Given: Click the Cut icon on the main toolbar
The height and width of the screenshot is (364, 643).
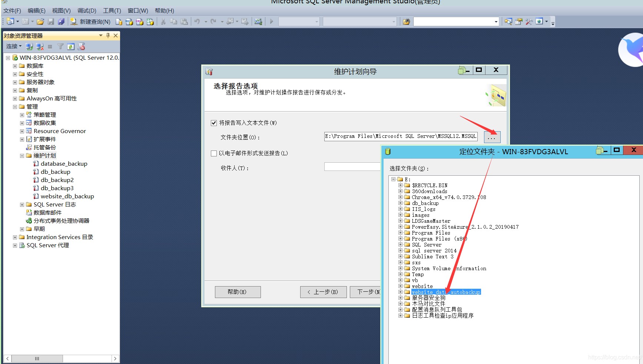Looking at the screenshot, I should (163, 22).
